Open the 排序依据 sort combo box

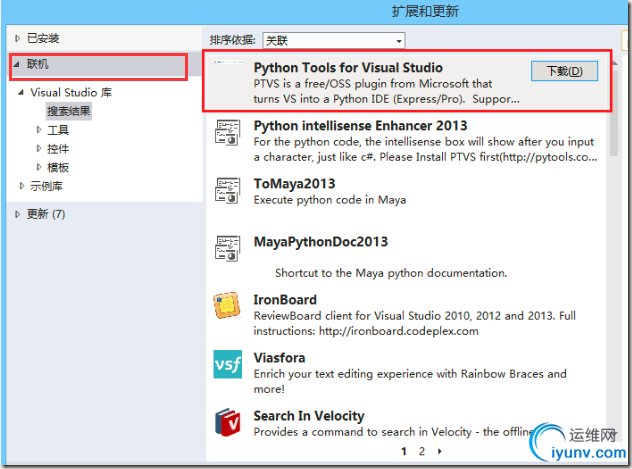[x=334, y=40]
